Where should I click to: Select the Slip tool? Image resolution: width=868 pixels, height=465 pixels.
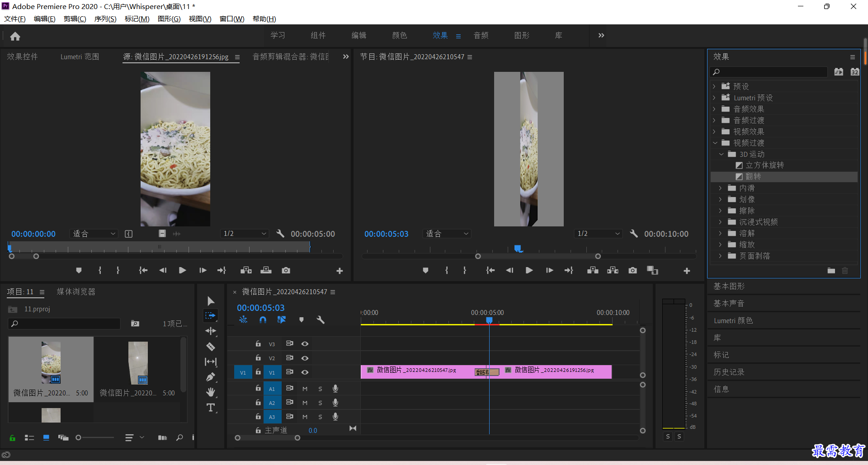point(211,362)
